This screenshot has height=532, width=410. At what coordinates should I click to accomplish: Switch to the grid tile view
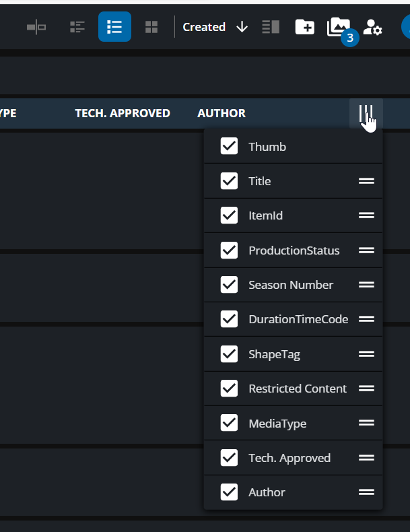(151, 27)
